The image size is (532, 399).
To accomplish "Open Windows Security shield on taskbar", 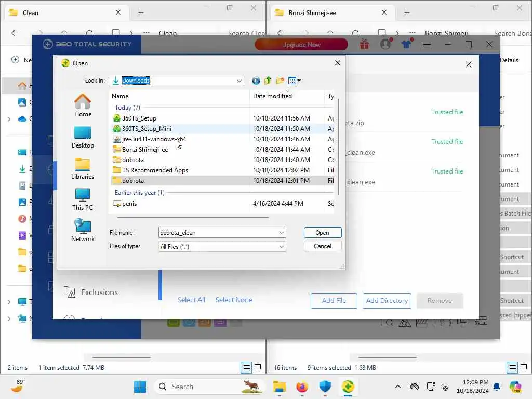I will pyautogui.click(x=325, y=387).
